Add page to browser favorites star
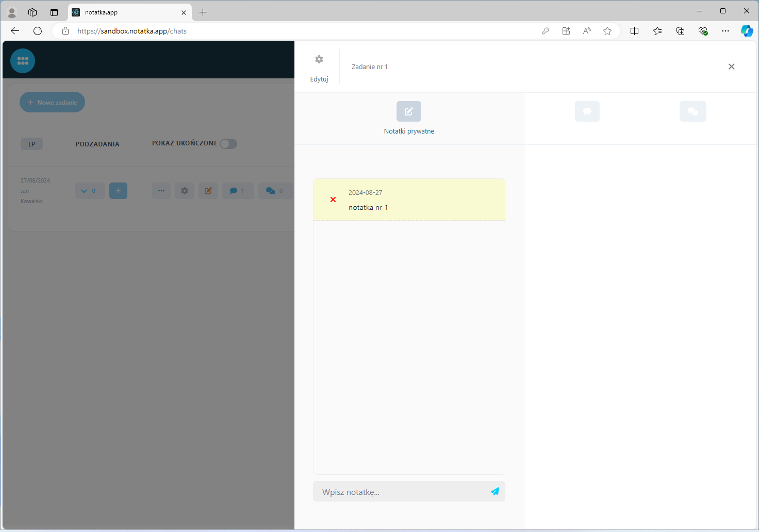This screenshot has height=532, width=759. (x=607, y=31)
